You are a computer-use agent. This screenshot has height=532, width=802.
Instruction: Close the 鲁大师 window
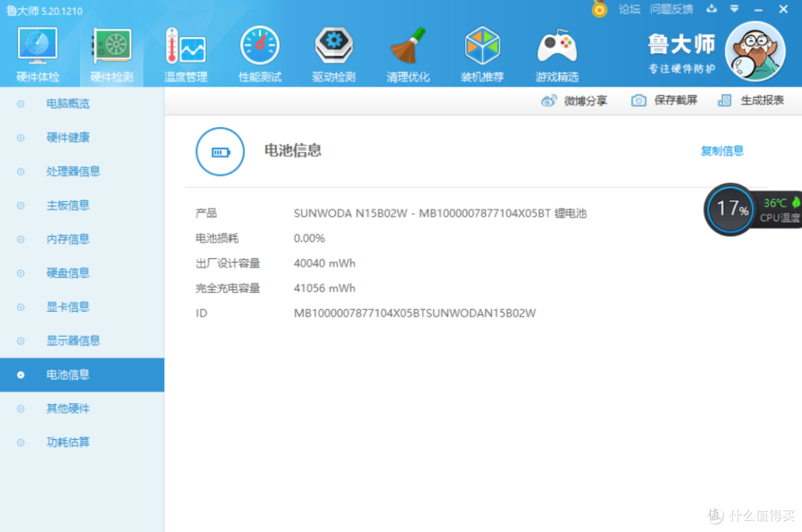pos(783,9)
